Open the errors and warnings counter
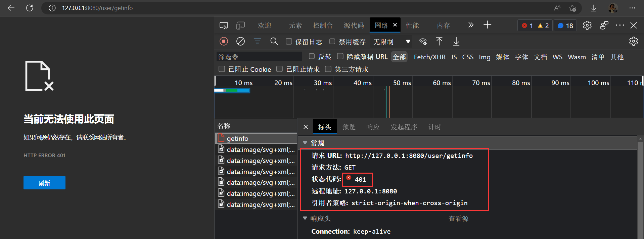644x239 pixels. click(x=535, y=25)
